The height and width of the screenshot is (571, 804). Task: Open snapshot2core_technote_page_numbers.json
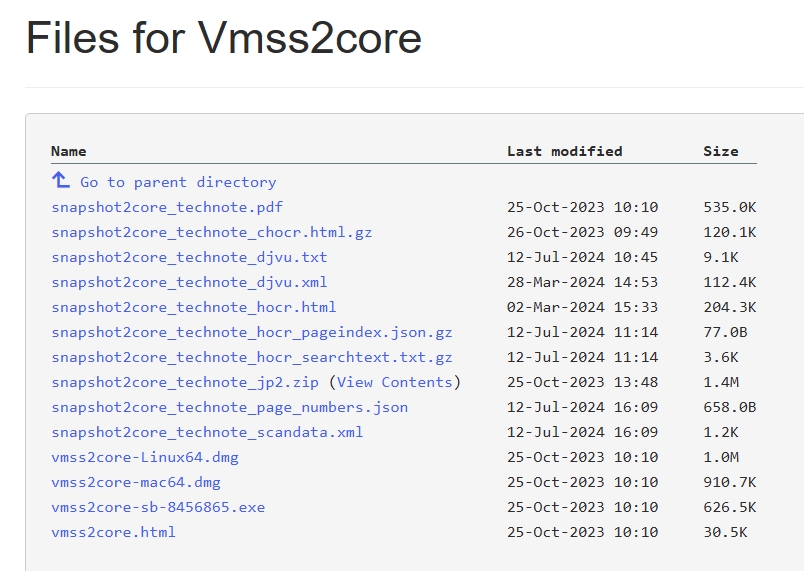point(230,407)
